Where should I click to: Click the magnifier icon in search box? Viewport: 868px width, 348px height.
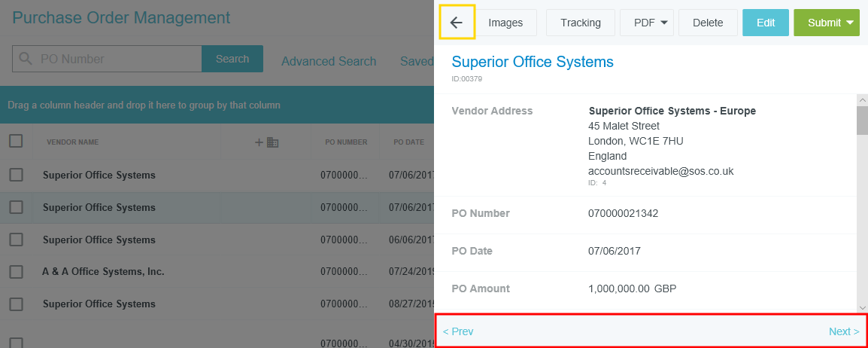pyautogui.click(x=26, y=59)
